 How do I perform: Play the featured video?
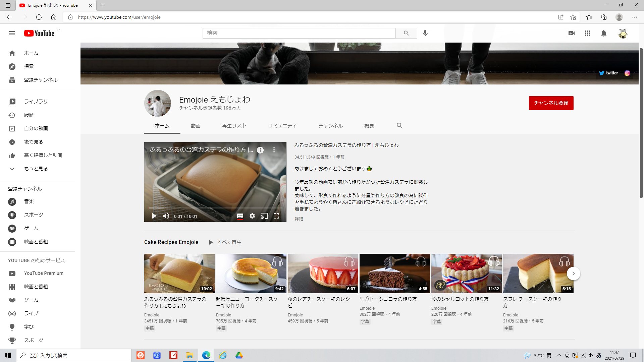tap(154, 216)
